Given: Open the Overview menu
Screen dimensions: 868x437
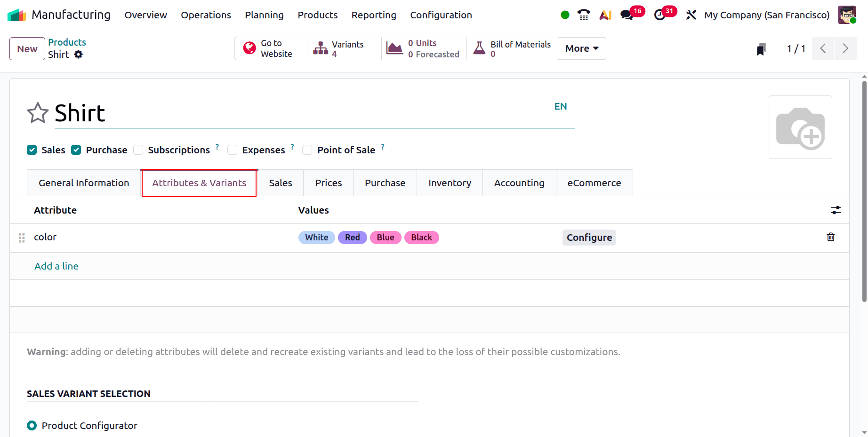Looking at the screenshot, I should point(145,15).
